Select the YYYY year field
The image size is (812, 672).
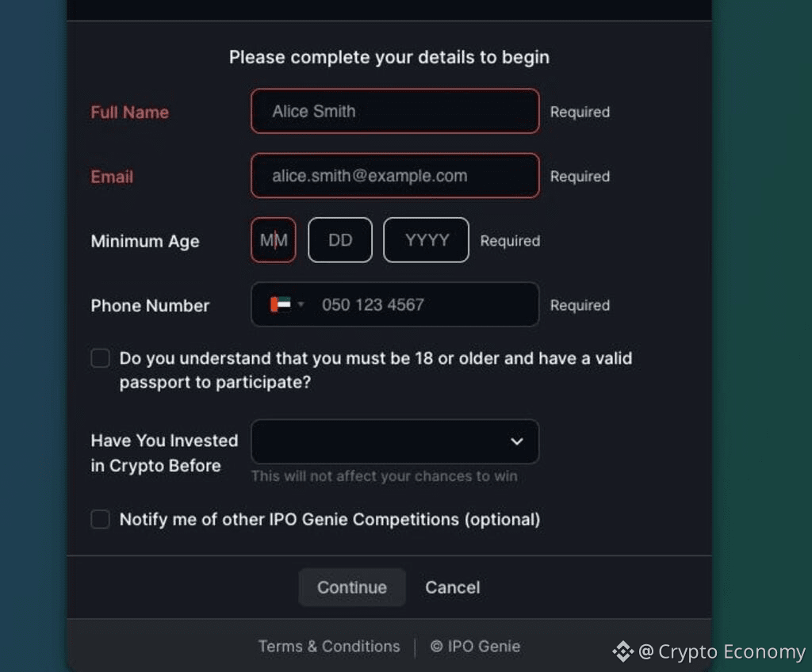pyautogui.click(x=427, y=240)
